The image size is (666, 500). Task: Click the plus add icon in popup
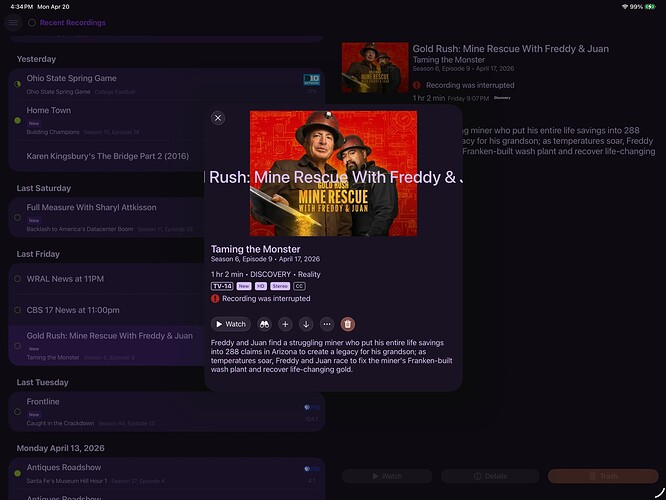click(x=285, y=324)
